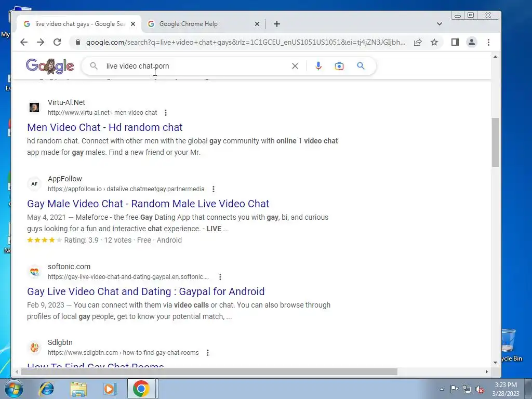Click the softonic.com site favicon
The height and width of the screenshot is (399, 532).
34,272
